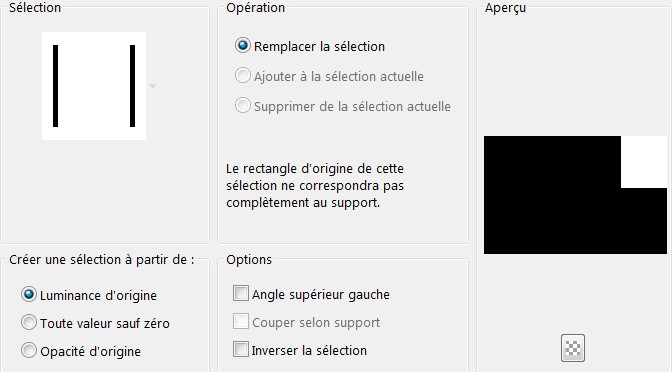Select Opacité d'origine radio button
This screenshot has height=372, width=672.
[29, 351]
